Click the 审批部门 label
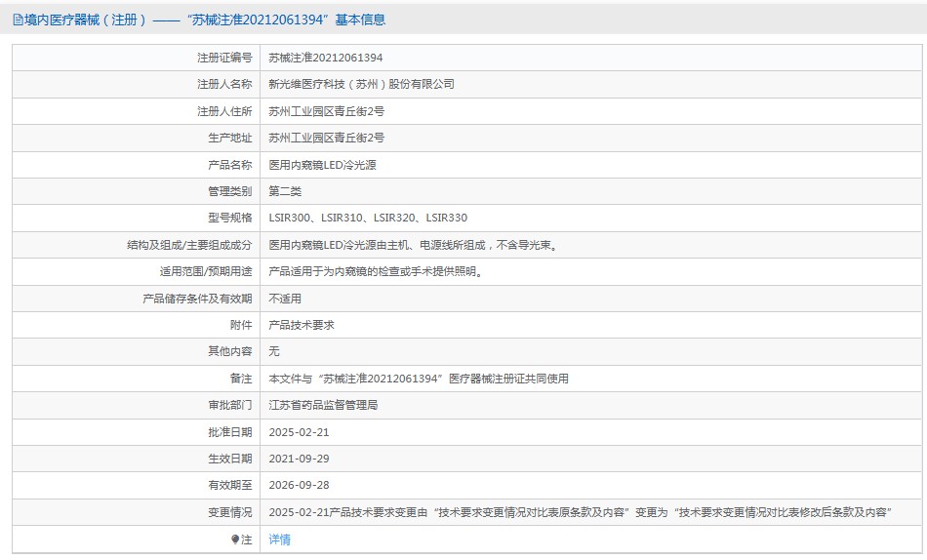 click(230, 405)
